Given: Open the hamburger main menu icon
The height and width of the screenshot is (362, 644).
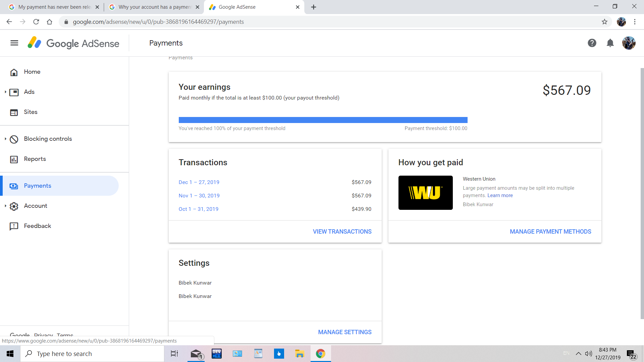Looking at the screenshot, I should [14, 43].
